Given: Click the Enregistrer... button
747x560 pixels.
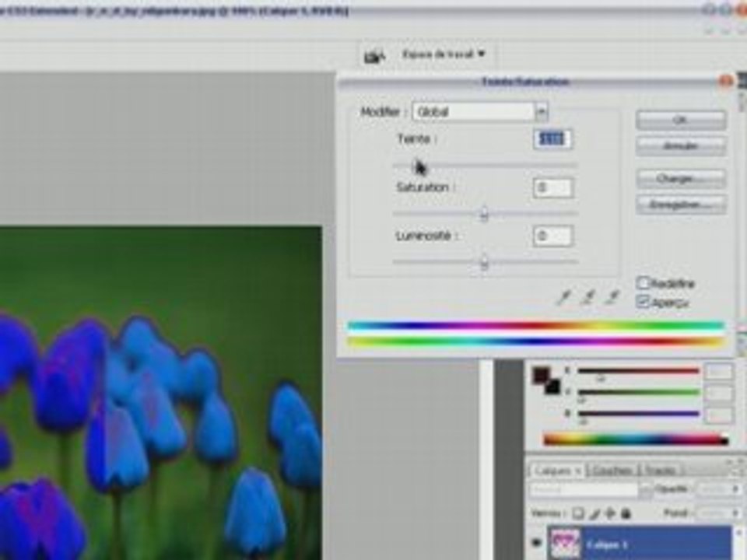Looking at the screenshot, I should coord(681,205).
